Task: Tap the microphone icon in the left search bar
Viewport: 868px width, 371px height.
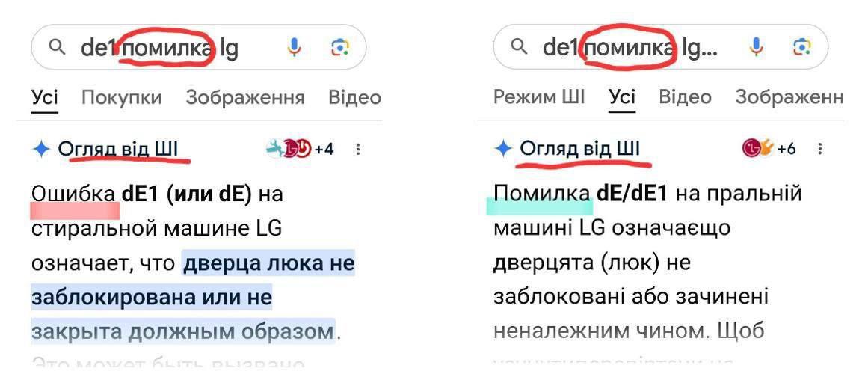Action: (x=295, y=48)
